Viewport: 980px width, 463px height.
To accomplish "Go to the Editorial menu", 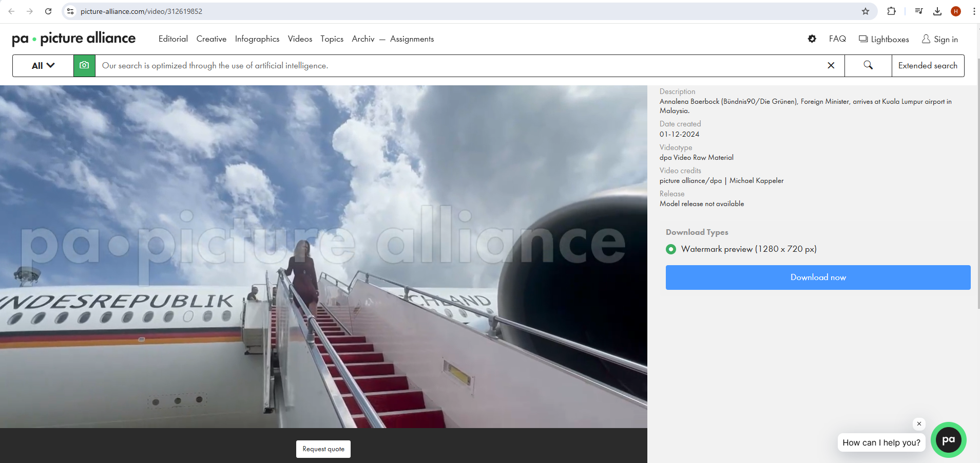I will pyautogui.click(x=173, y=39).
